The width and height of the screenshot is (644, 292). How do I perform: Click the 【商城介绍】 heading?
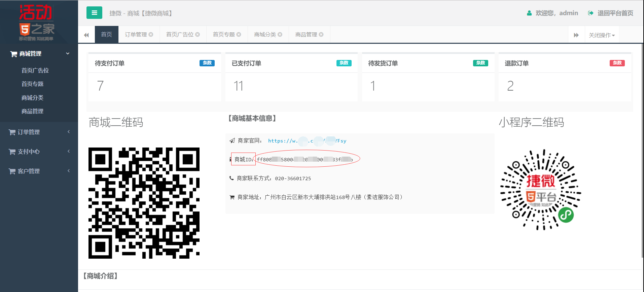[100, 276]
